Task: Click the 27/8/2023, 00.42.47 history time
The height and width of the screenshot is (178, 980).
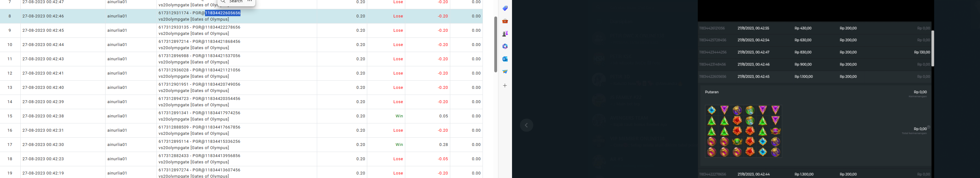Action: pyautogui.click(x=753, y=52)
